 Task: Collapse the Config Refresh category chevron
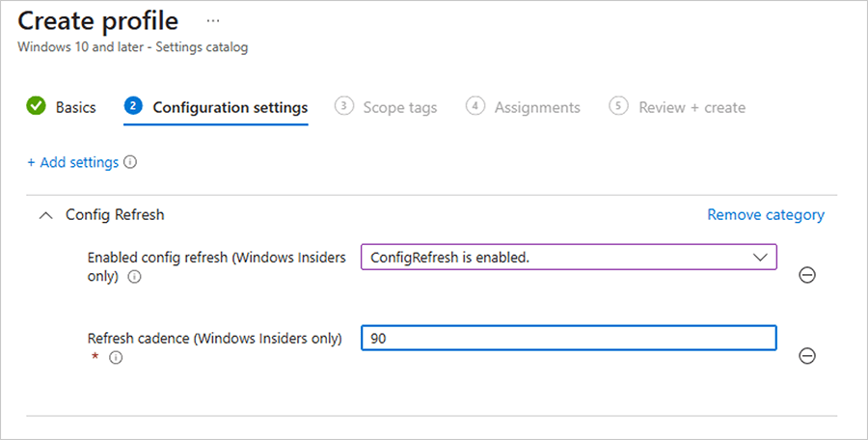point(44,215)
